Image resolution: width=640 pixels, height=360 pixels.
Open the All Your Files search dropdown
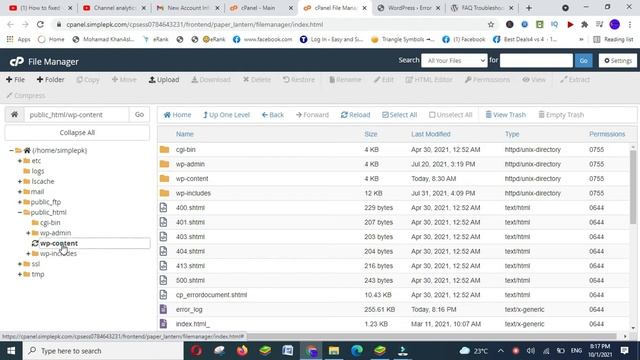click(x=454, y=60)
